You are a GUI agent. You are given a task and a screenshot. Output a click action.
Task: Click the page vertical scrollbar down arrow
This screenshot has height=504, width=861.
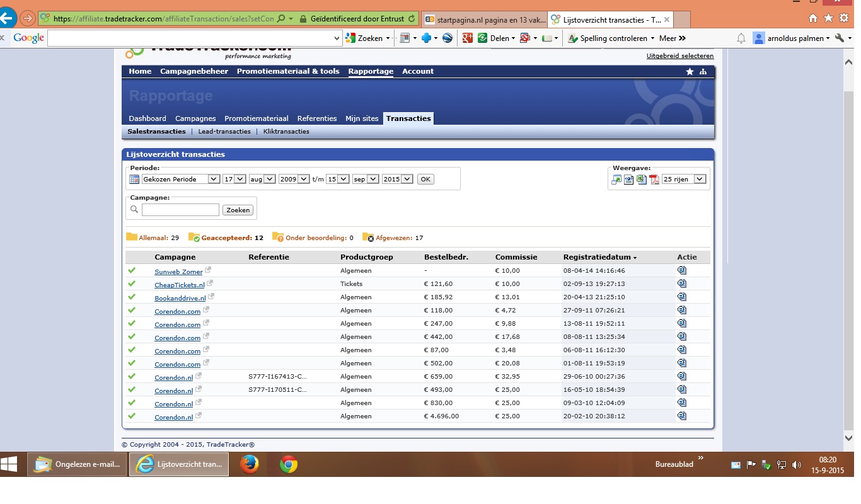coord(848,438)
